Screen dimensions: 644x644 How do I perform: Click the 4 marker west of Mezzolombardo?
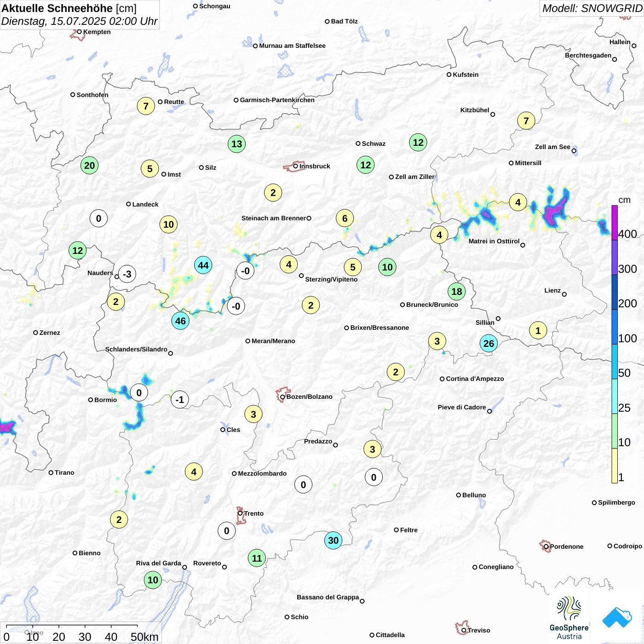click(x=194, y=471)
